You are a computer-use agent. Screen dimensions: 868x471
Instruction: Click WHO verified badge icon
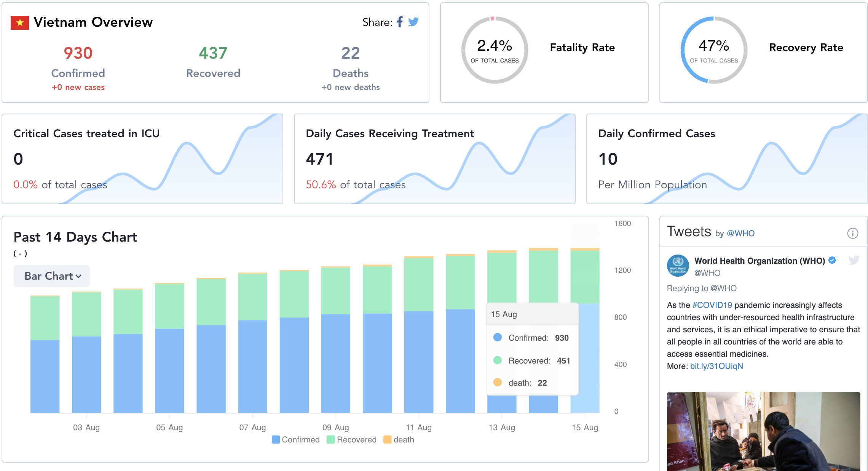[832, 260]
